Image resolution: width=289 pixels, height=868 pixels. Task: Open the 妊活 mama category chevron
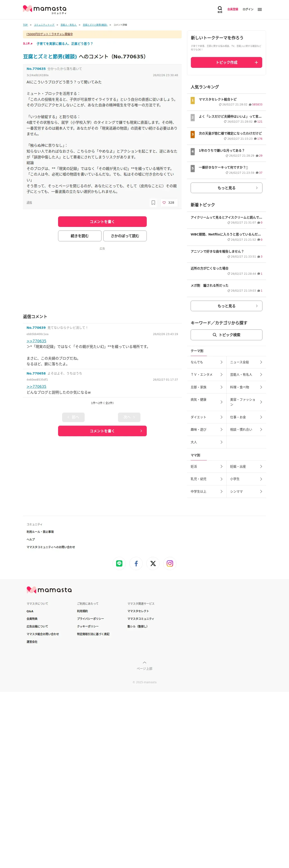(221, 467)
